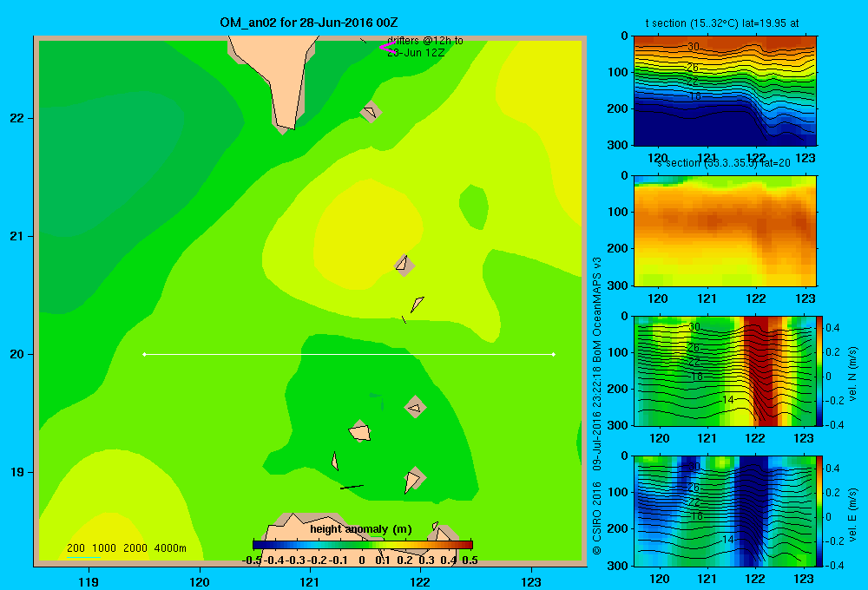Viewport: 868px width, 590px height.
Task: Click longitude label "120" on main map axis
Action: coord(200,581)
